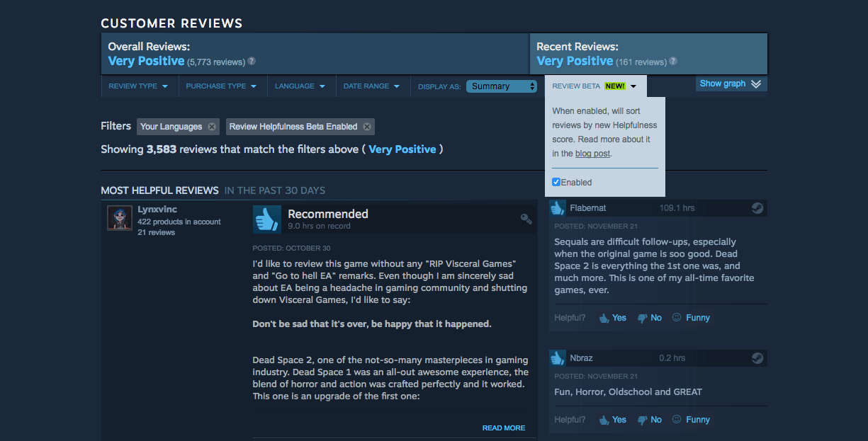Mark Flabernat's review as helpful with Yes

click(612, 318)
